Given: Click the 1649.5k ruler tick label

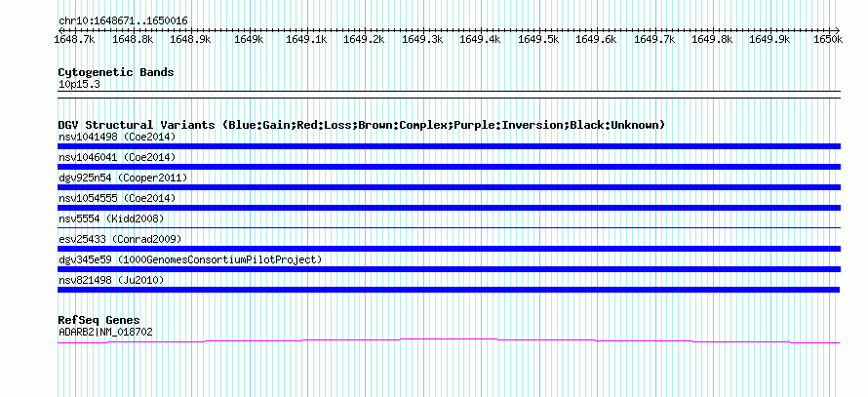Looking at the screenshot, I should [538, 39].
